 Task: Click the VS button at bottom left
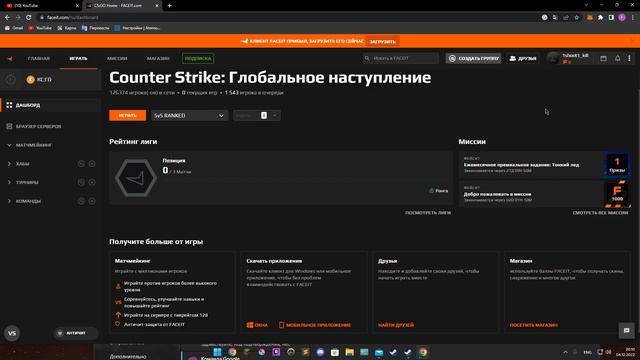click(x=12, y=333)
